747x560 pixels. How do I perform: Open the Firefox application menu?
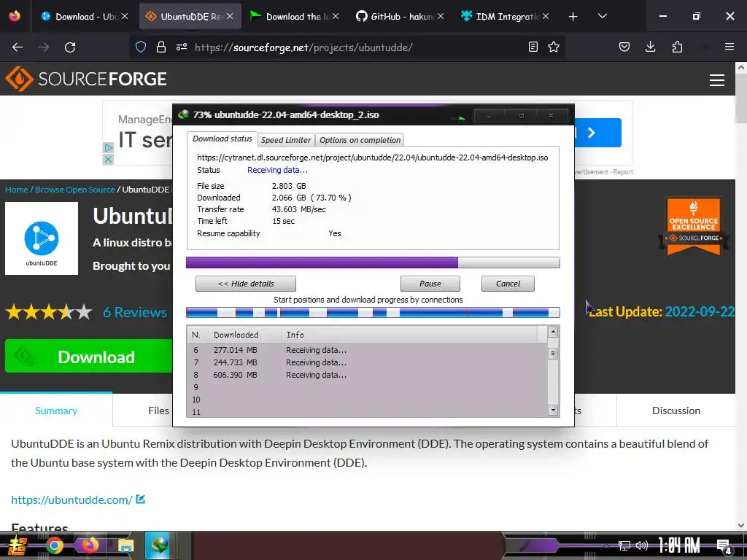[729, 47]
